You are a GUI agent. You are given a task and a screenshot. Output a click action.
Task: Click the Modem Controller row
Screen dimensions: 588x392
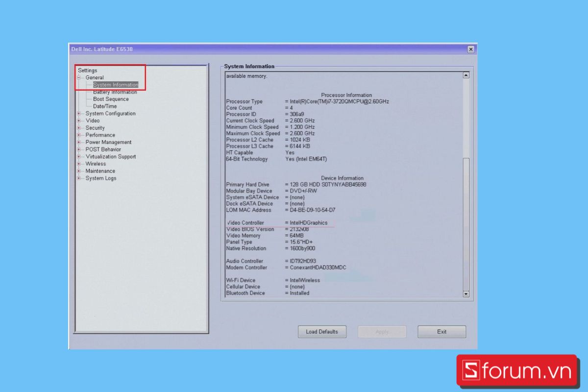tap(286, 268)
